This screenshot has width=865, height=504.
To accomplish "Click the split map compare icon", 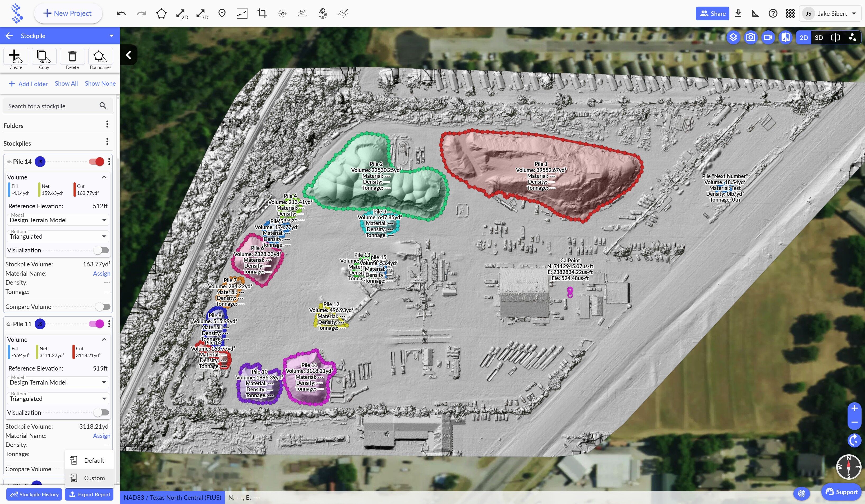I will point(786,37).
